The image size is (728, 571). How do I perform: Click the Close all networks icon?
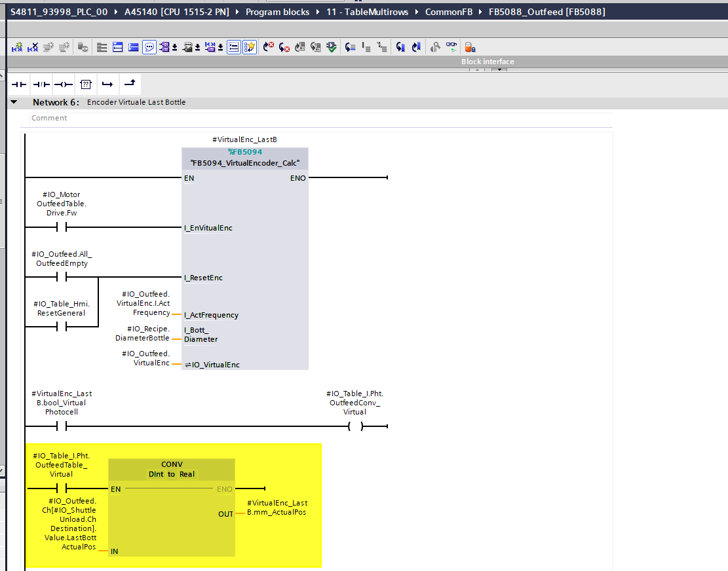pyautogui.click(x=117, y=47)
